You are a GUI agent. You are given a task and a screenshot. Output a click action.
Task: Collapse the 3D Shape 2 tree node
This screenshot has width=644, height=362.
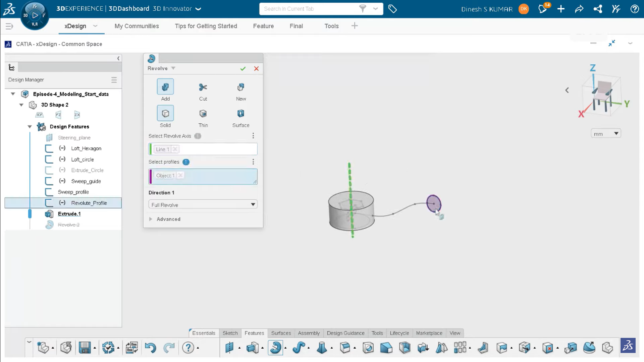[21, 105]
